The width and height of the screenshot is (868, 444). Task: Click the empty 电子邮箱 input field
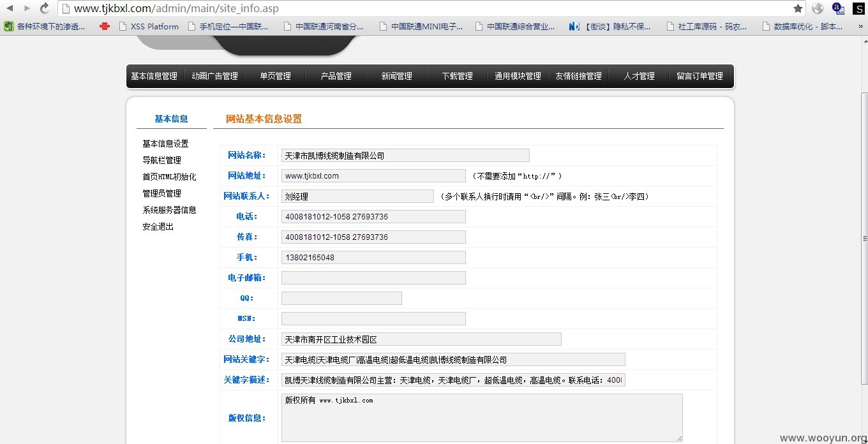tap(373, 278)
